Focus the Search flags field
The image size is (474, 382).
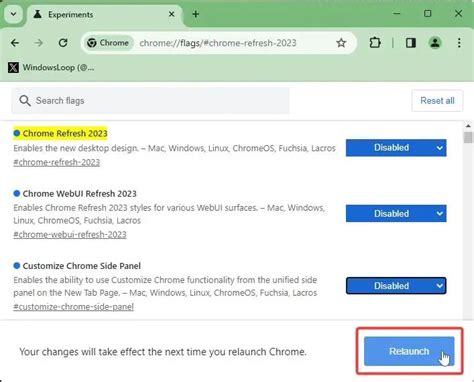(x=150, y=101)
